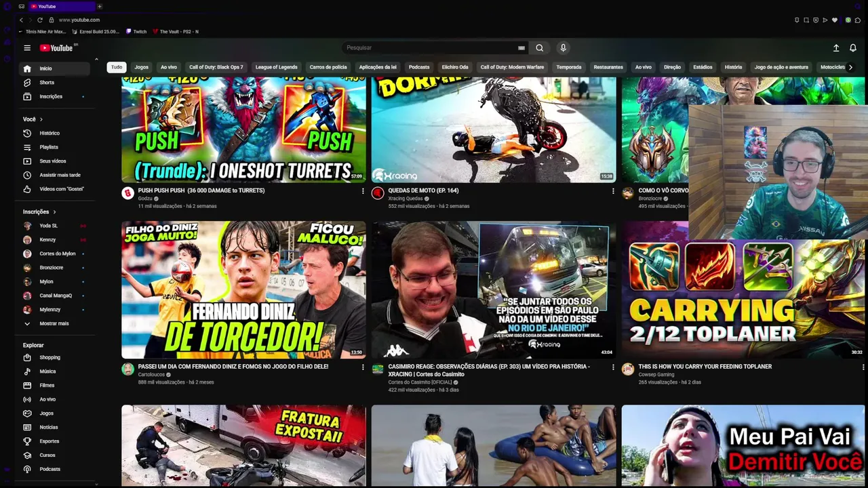Open Playlists in sidebar
This screenshot has width=868, height=488.
click(54, 147)
